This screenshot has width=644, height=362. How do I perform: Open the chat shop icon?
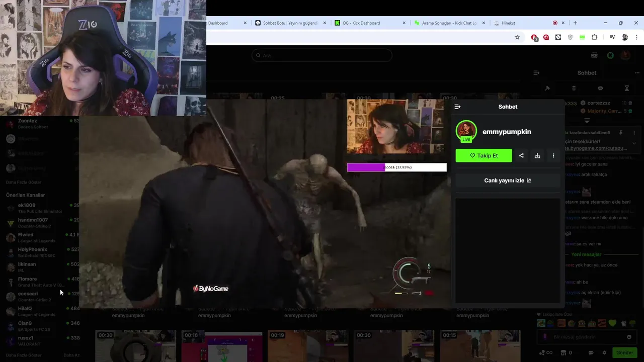[x=563, y=352]
